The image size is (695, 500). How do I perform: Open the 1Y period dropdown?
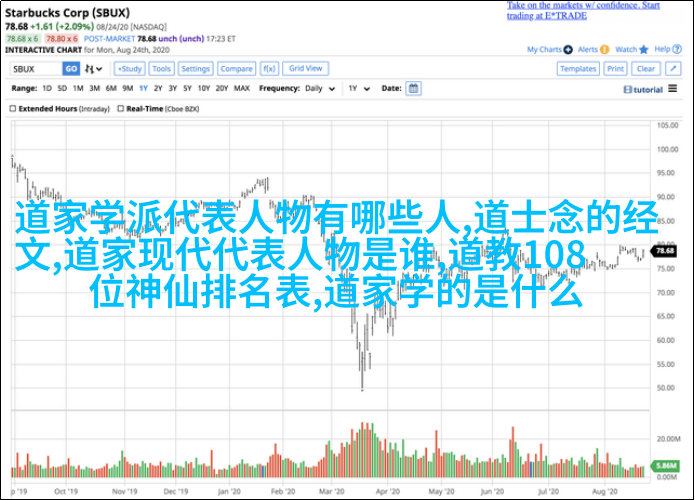pos(359,89)
